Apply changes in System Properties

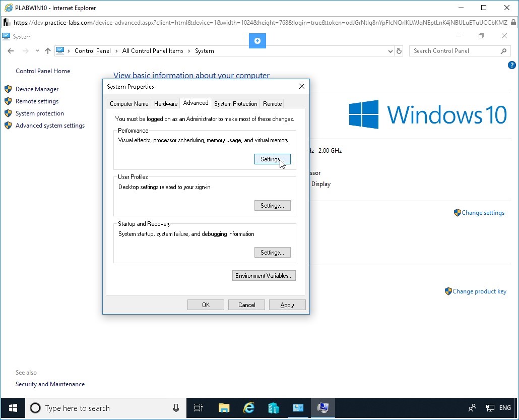click(287, 305)
